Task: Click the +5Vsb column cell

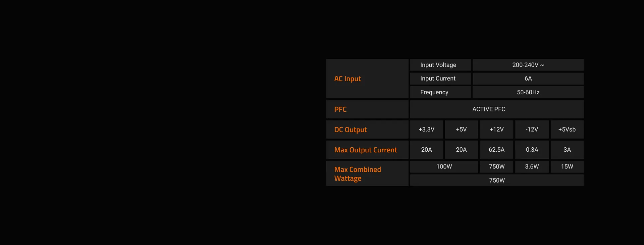Action: (x=567, y=130)
